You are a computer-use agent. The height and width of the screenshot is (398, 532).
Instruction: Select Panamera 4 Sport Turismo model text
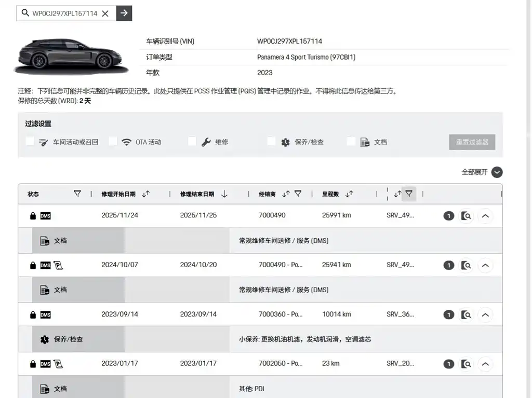pyautogui.click(x=306, y=57)
